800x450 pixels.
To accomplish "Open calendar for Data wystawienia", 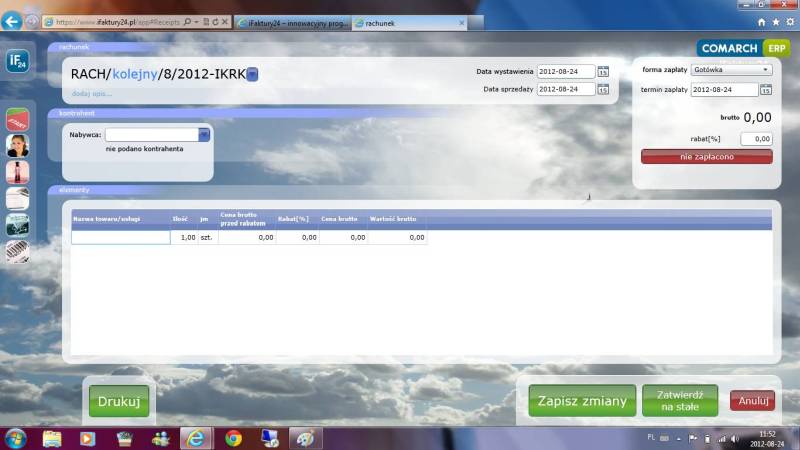I will [603, 71].
